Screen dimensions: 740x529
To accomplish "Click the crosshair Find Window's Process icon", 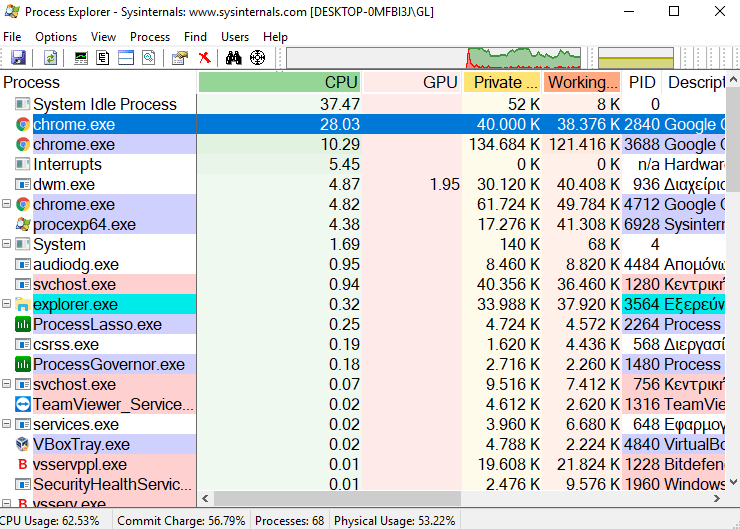I will [x=257, y=58].
